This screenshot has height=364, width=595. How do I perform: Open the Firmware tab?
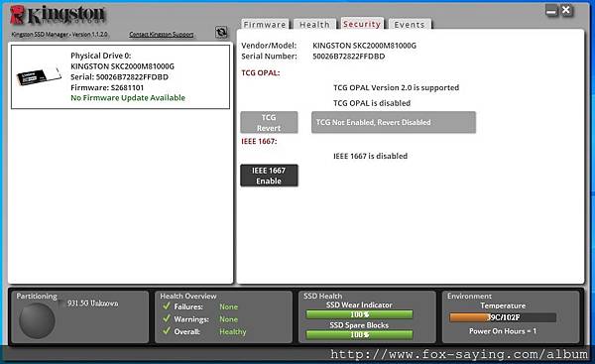click(265, 24)
